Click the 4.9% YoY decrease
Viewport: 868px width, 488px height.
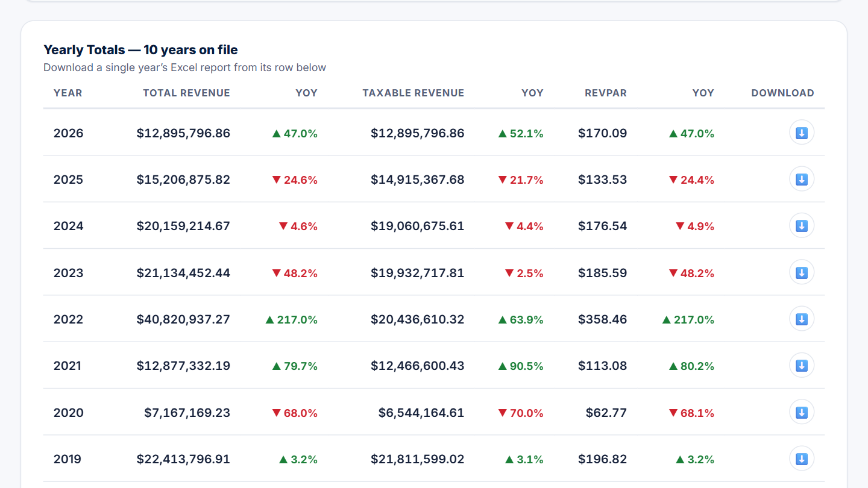[x=695, y=226]
